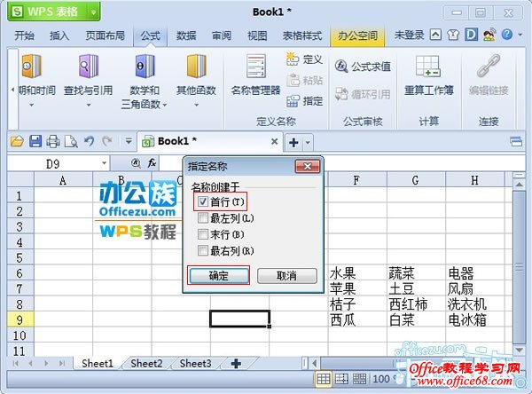Close the 指定名称 dialog
This screenshot has height=394, width=532.
pyautogui.click(x=308, y=166)
